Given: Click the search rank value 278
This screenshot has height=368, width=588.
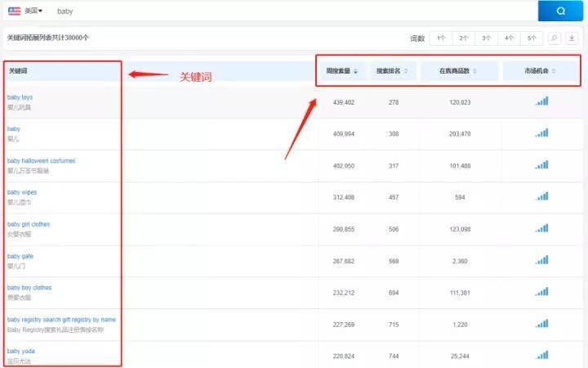Looking at the screenshot, I should point(394,102).
